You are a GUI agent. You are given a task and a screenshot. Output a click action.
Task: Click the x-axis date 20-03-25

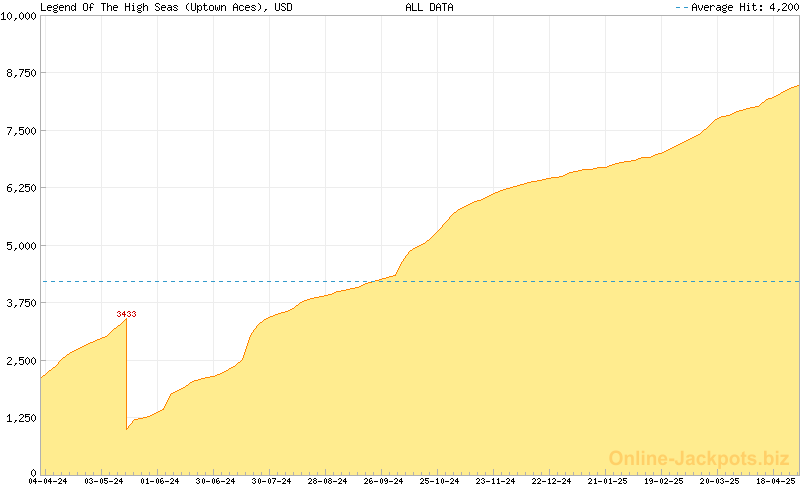pos(719,481)
